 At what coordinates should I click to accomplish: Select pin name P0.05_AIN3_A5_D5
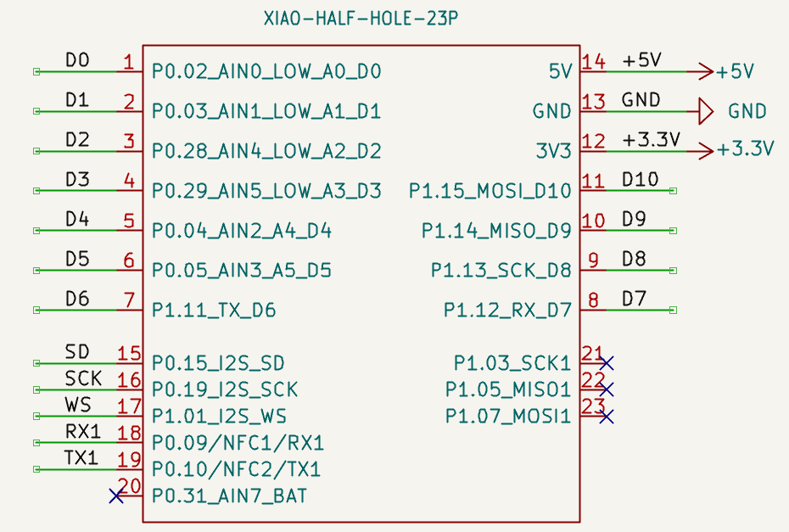pos(242,271)
